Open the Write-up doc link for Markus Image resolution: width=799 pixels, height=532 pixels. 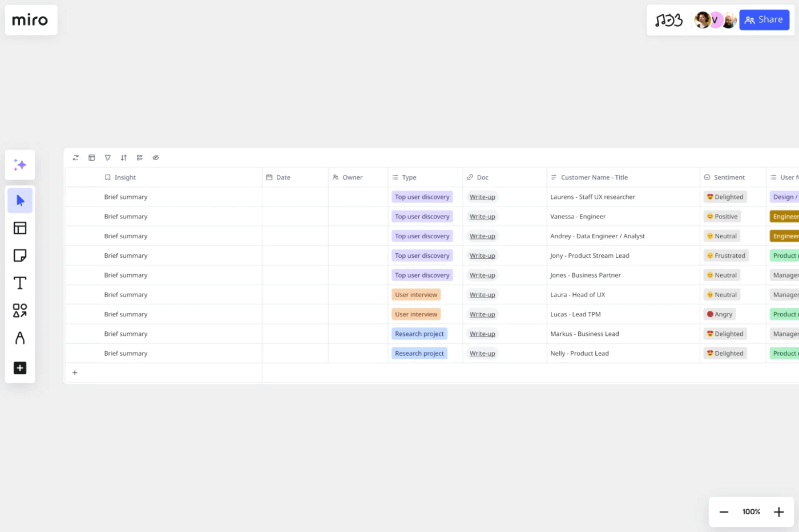482,334
